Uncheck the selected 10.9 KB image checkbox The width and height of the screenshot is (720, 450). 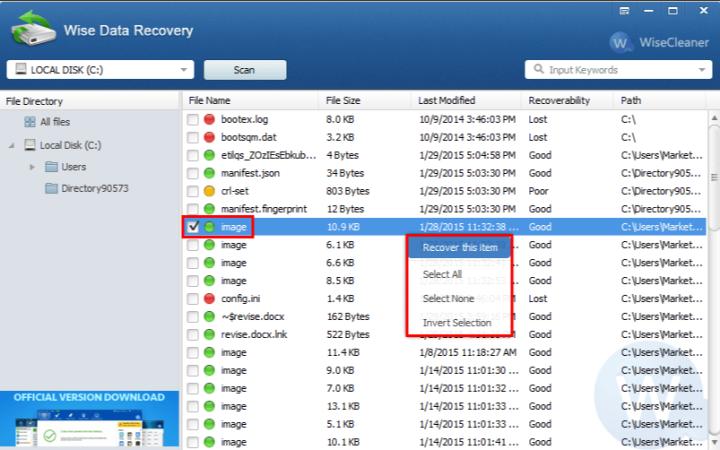pos(193,227)
